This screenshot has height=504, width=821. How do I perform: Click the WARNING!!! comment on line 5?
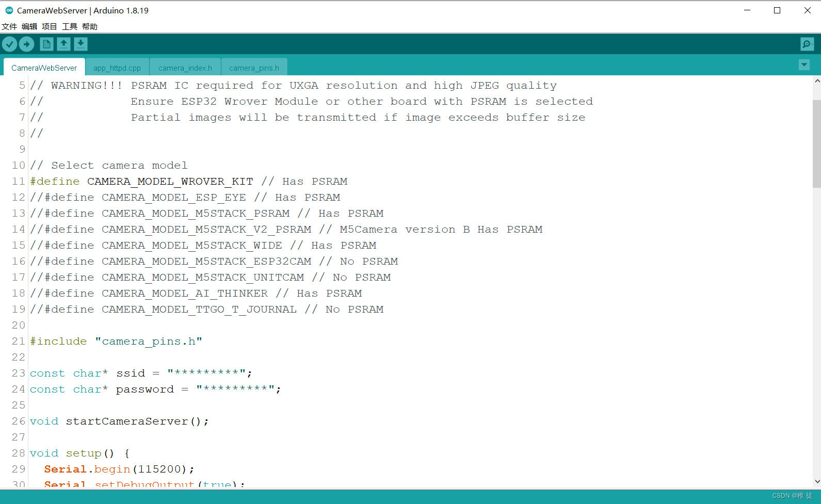tap(293, 86)
